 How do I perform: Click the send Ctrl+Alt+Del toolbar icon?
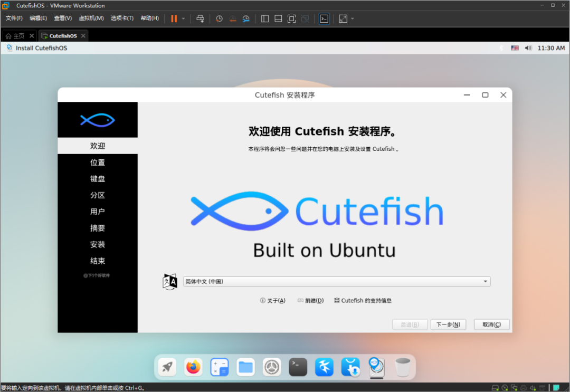(200, 18)
